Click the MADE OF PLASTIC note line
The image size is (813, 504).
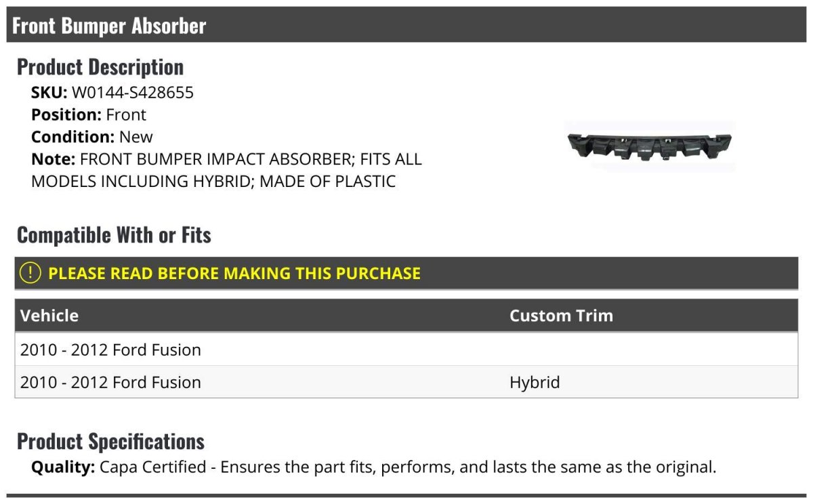click(x=213, y=181)
